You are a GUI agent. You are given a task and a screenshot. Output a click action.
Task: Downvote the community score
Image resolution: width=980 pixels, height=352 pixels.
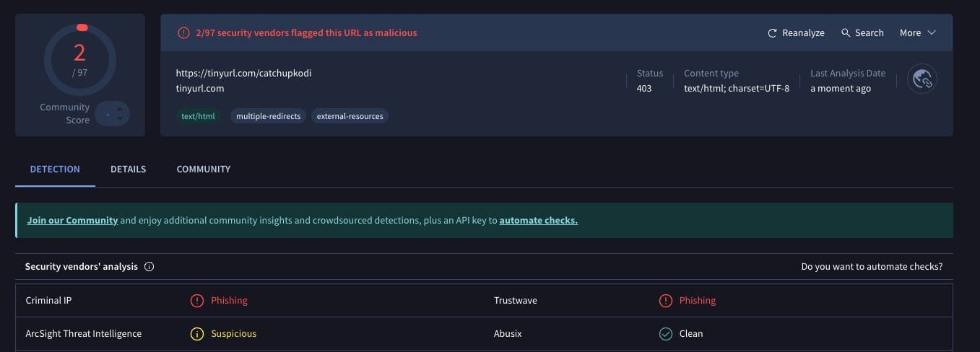pyautogui.click(x=120, y=119)
